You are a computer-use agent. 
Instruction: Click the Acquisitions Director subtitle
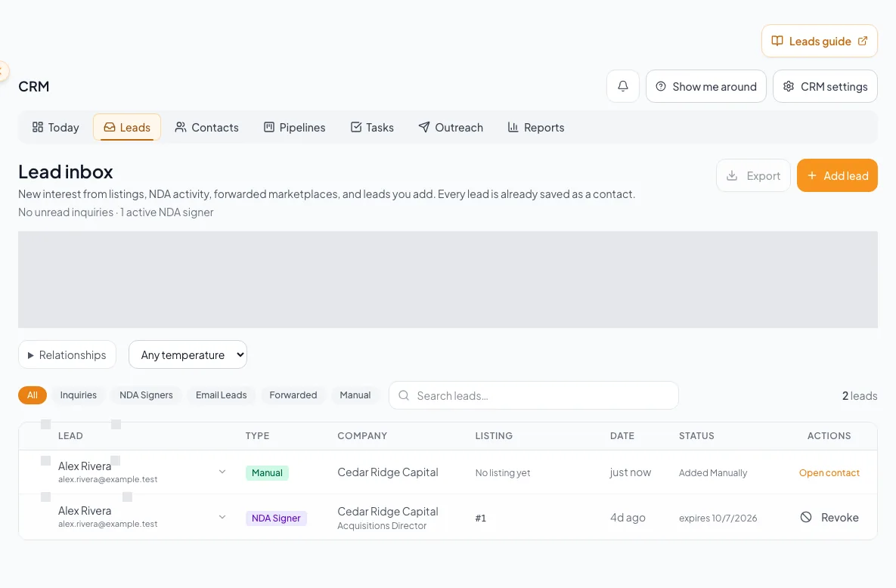[382, 526]
